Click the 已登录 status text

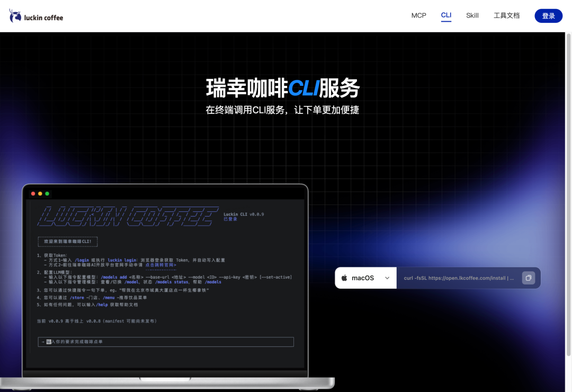coord(230,219)
